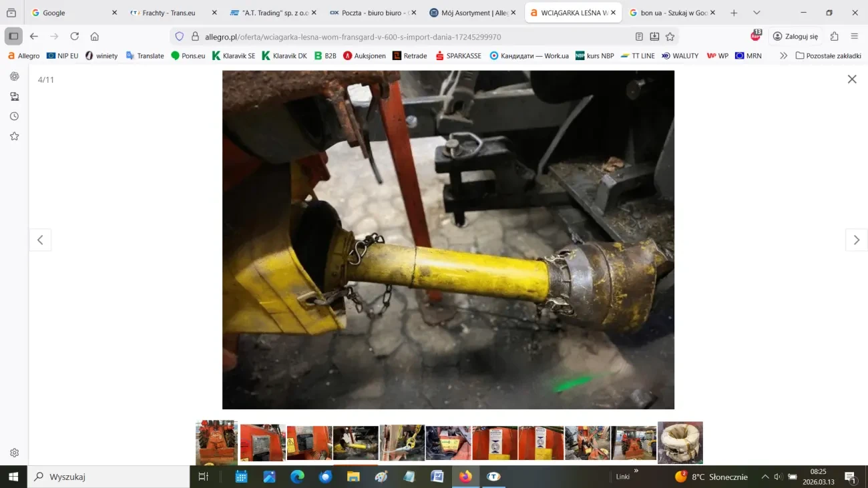
Task: Select the last thumbnail in gallery strip
Action: coord(680,443)
